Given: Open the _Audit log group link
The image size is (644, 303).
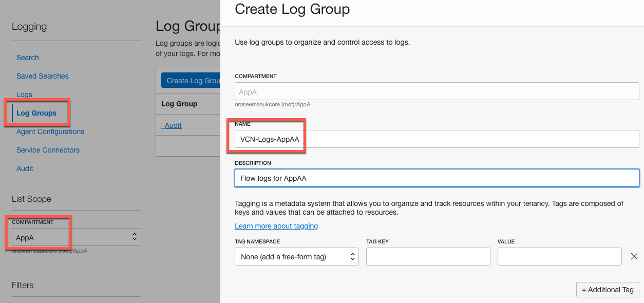Looking at the screenshot, I should [x=173, y=125].
